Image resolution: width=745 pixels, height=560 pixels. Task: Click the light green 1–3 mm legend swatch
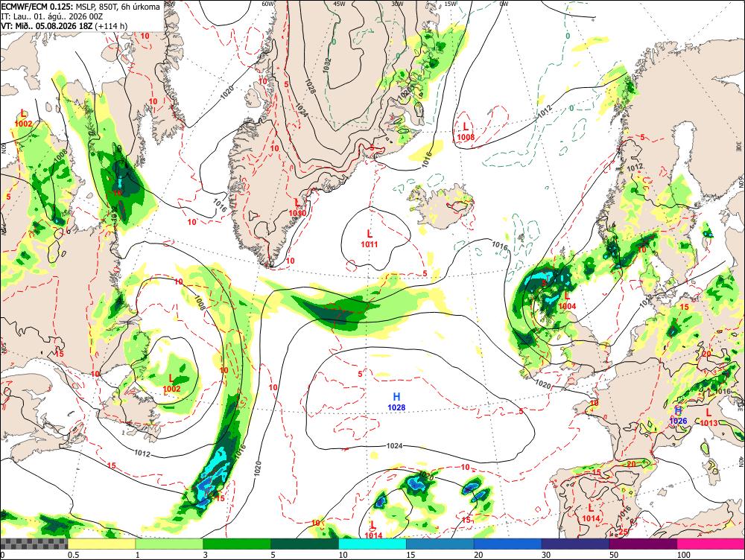point(169,544)
